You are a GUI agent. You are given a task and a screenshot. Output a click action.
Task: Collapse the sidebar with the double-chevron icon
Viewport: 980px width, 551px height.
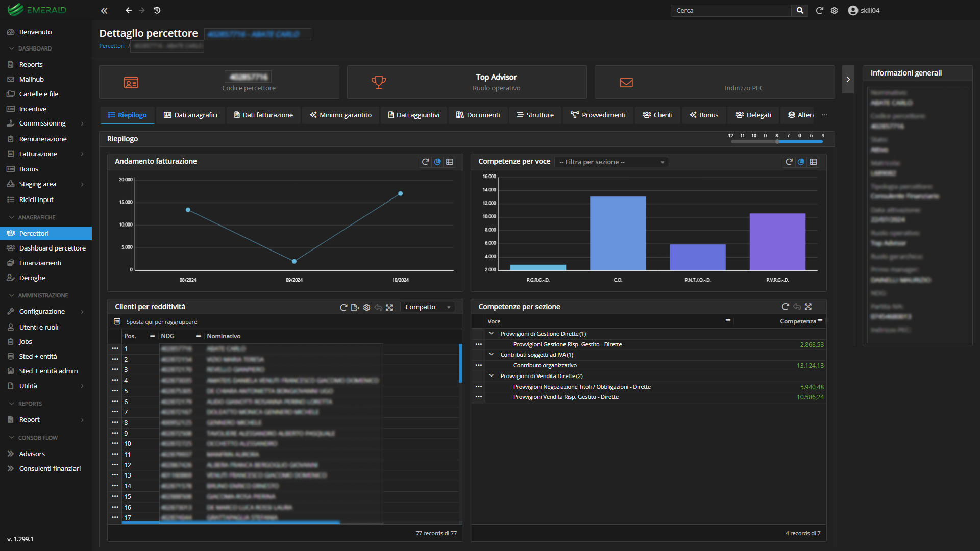104,10
